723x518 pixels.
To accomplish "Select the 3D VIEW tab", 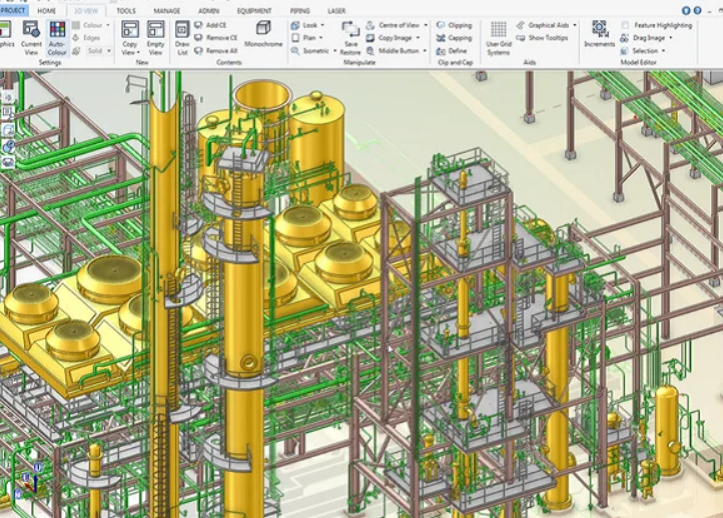I will (x=86, y=10).
